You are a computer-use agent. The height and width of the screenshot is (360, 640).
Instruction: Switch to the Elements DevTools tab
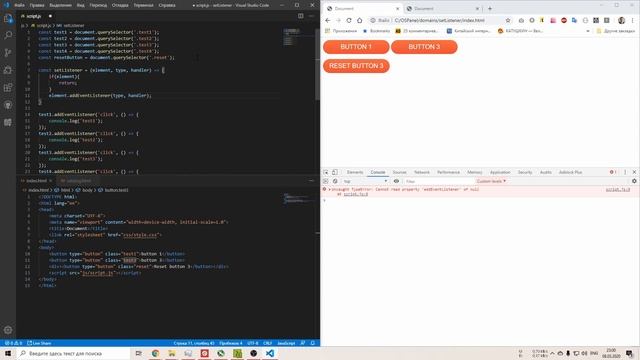click(x=355, y=172)
